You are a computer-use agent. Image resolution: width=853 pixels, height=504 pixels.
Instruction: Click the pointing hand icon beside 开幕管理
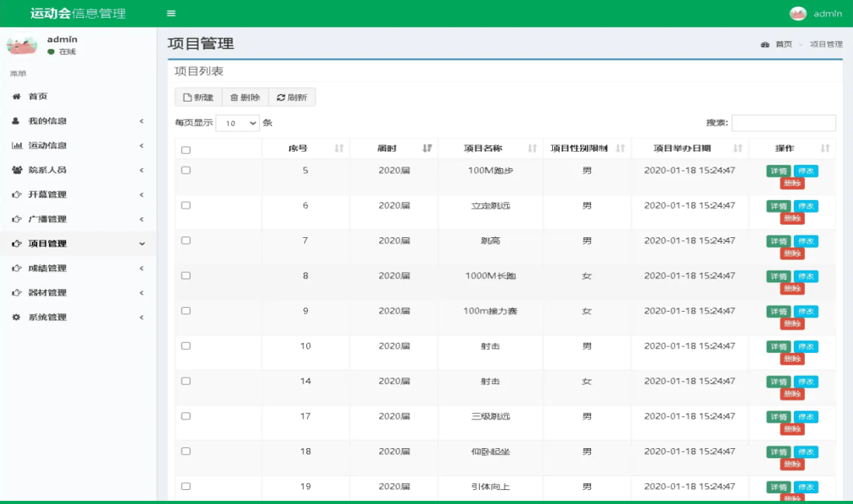click(17, 194)
